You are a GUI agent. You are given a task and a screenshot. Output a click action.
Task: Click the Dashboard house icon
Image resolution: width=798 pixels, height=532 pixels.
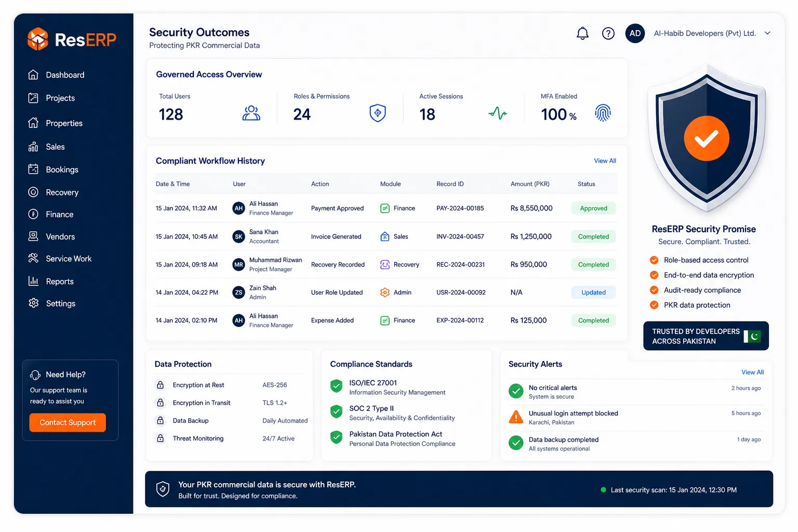(33, 75)
